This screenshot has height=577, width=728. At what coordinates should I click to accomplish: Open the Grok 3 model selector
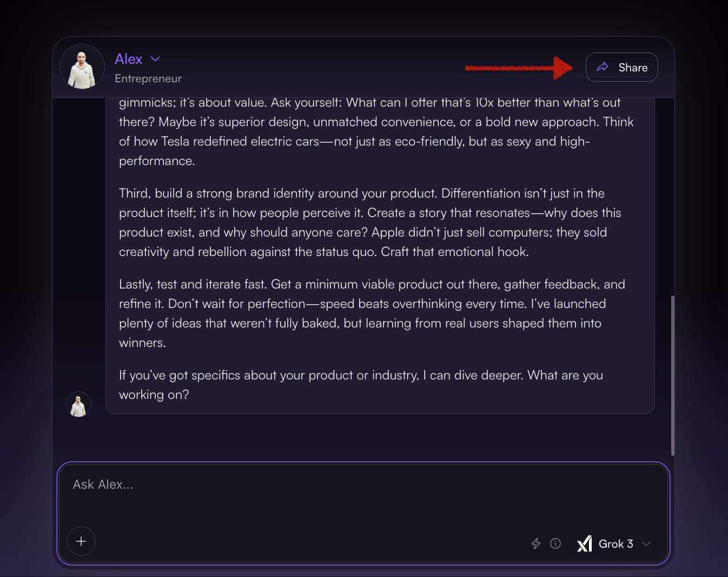coord(616,544)
